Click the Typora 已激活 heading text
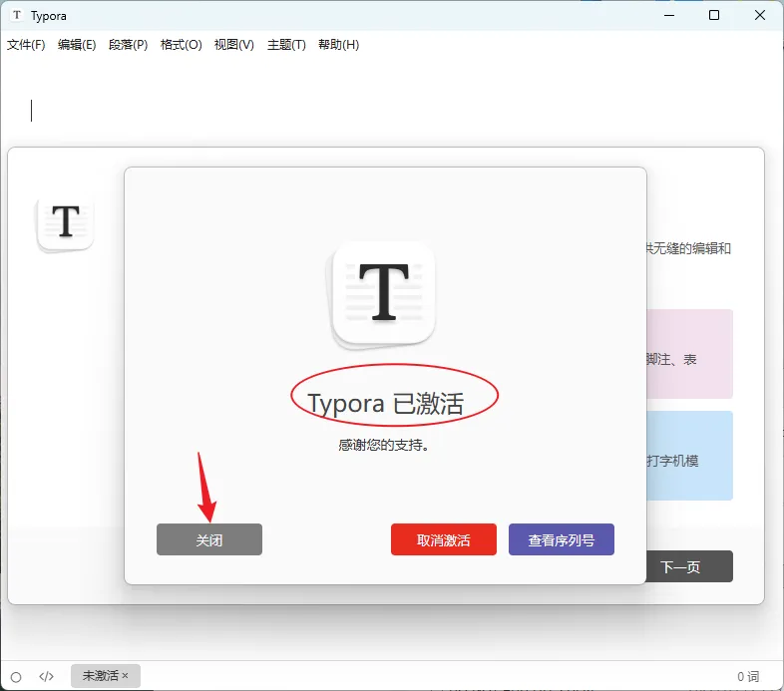This screenshot has height=691, width=784. [385, 403]
